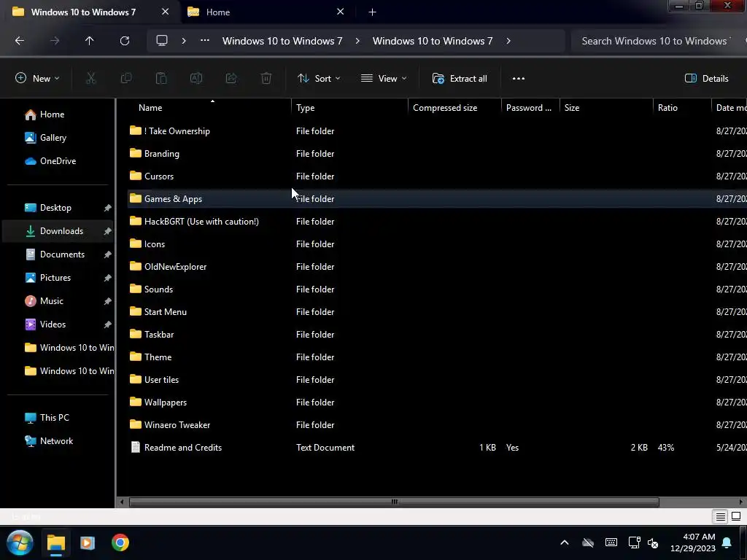
Task: Switch to large thumbnails view icon
Action: 736,517
